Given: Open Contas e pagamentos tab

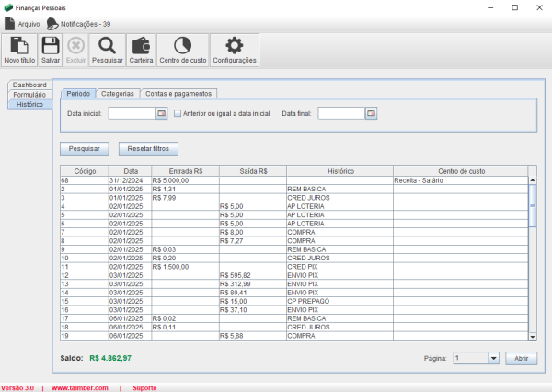Looking at the screenshot, I should click(178, 94).
